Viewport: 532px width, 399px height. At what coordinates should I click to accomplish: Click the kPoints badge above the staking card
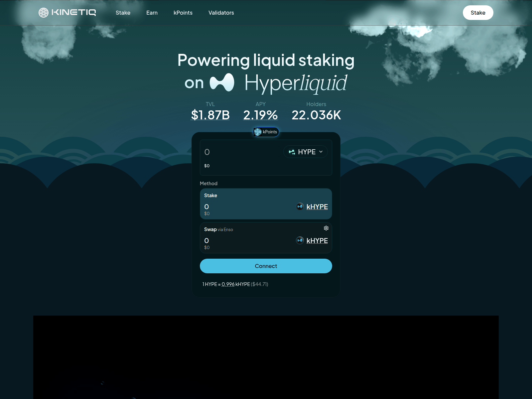pyautogui.click(x=266, y=132)
